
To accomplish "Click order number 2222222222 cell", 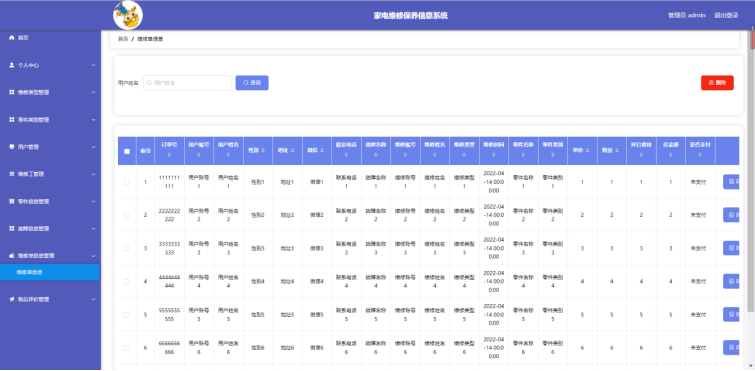I will tap(169, 215).
